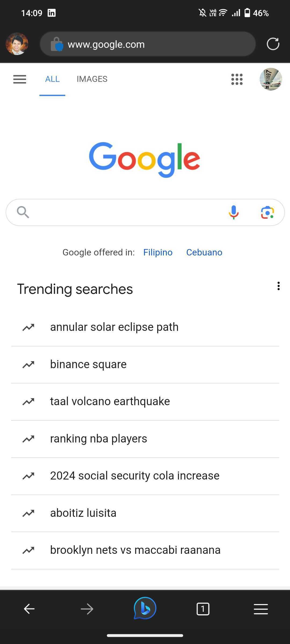Screen dimensions: 290x644
Task: Open the tab switcher showing 1 tab
Action: (x=203, y=609)
